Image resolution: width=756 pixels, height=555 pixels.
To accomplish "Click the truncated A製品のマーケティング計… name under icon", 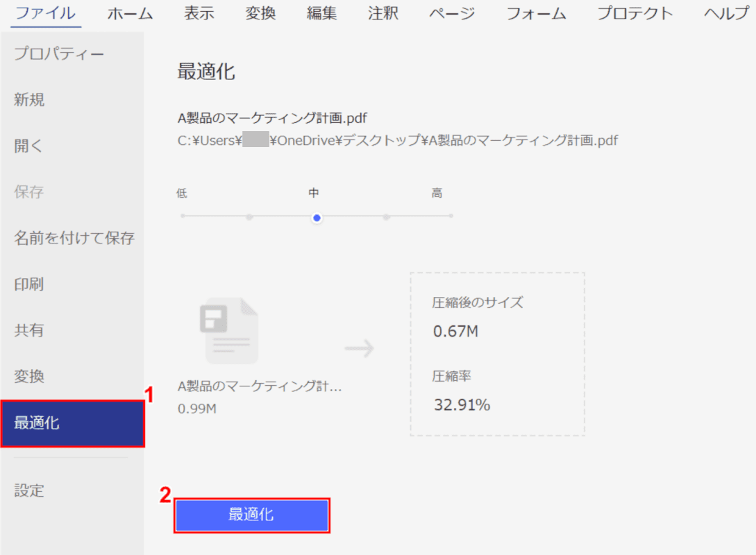I will pos(260,386).
